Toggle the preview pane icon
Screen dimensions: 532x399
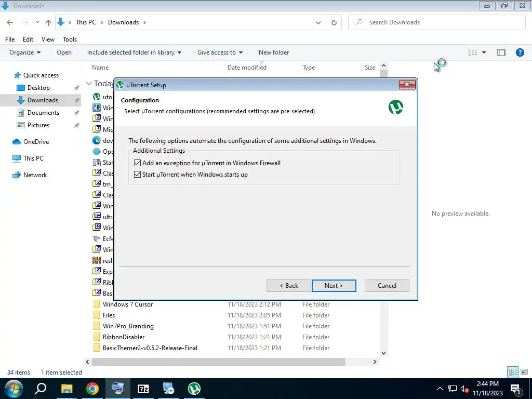[x=501, y=52]
